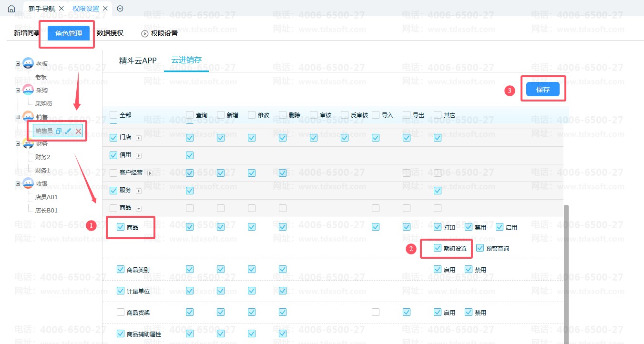644x344 pixels.
Task: Tick the 全部 select-all checkbox
Action: click(113, 115)
